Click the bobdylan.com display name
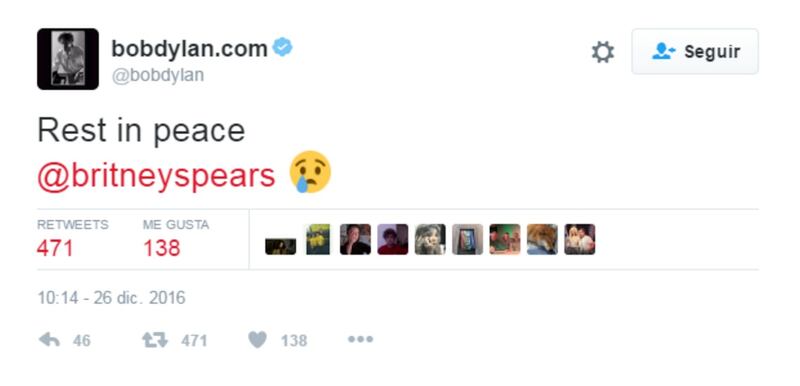 click(189, 49)
